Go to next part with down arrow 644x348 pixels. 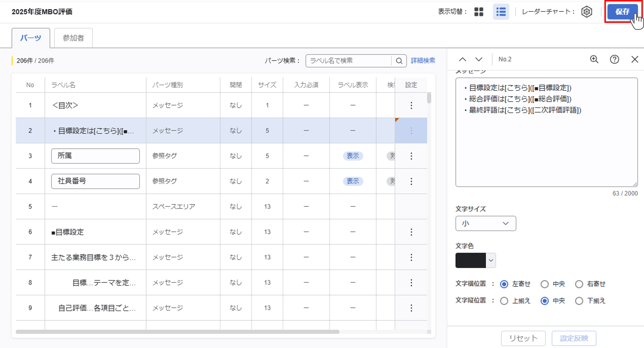tap(479, 59)
